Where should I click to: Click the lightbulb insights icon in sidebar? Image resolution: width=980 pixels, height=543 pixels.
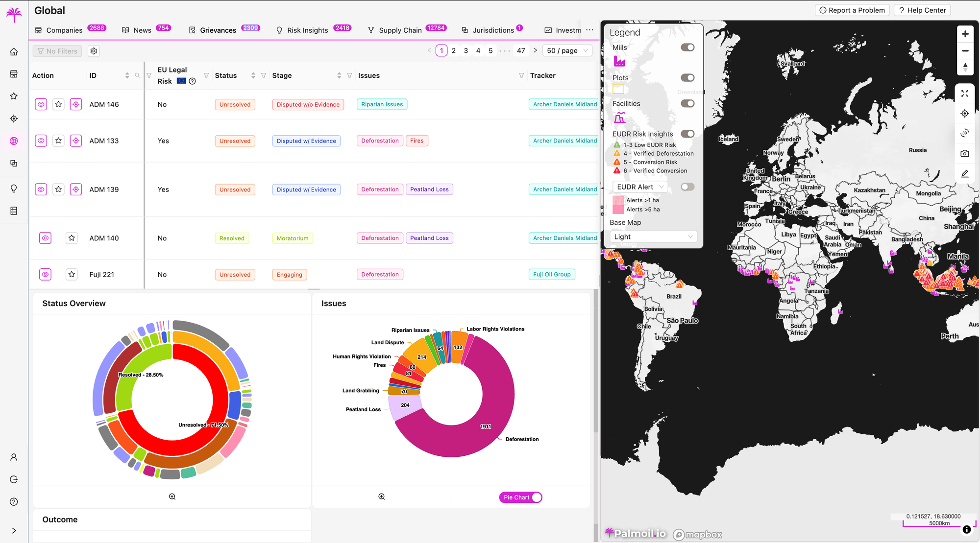[14, 189]
